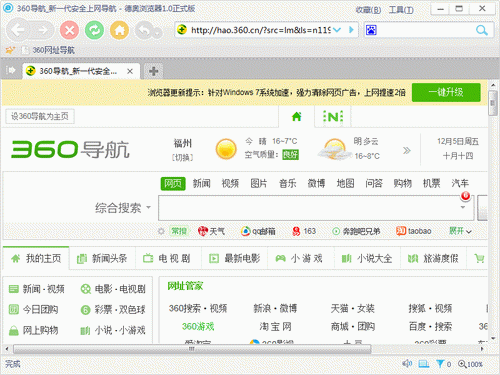Image resolution: width=500 pixels, height=375 pixels.
Task: Select the 新闻 search category tab
Action: [201, 183]
